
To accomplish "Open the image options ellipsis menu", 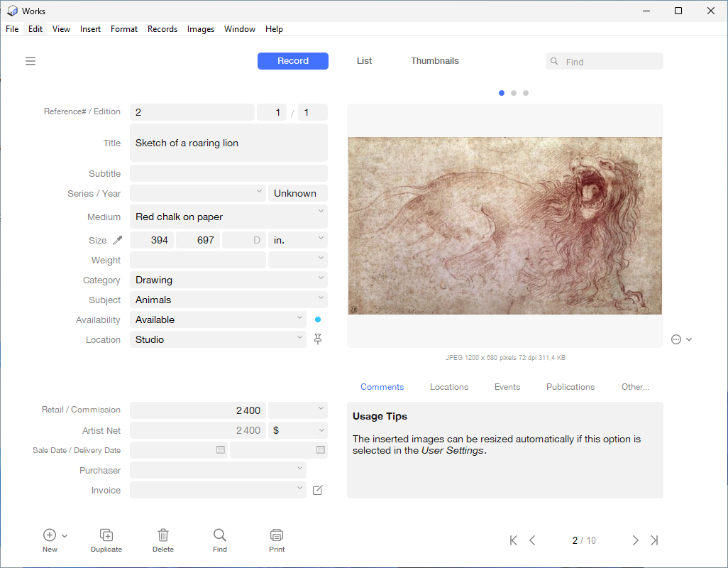I will [675, 339].
